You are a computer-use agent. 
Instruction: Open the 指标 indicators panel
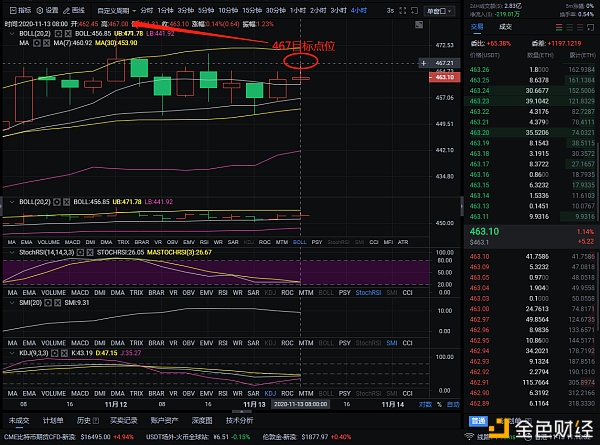20,10
